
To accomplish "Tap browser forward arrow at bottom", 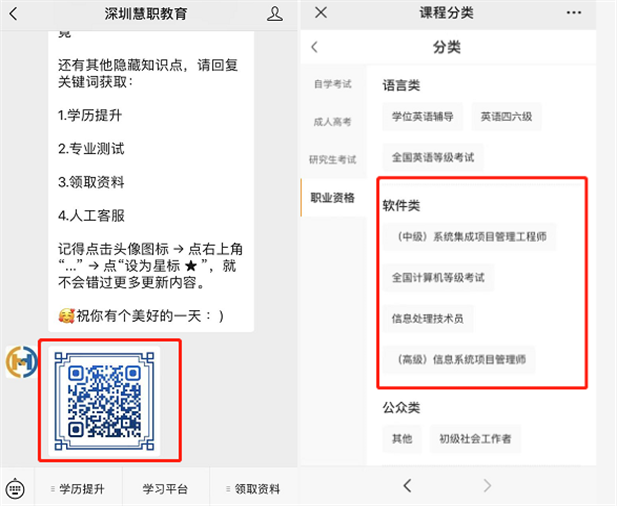I will tap(487, 486).
